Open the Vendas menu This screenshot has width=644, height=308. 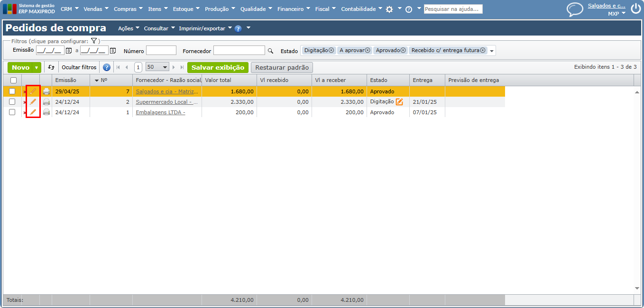coord(96,9)
